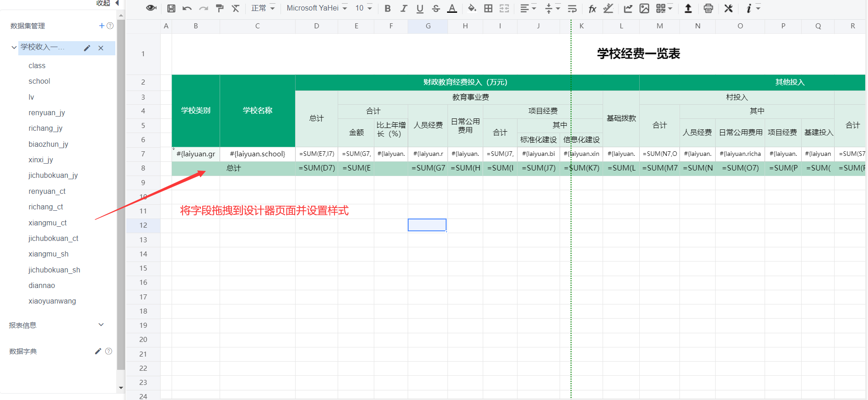Collapse the 学校收入 dataset tree
This screenshot has width=868, height=400.
tap(14, 47)
